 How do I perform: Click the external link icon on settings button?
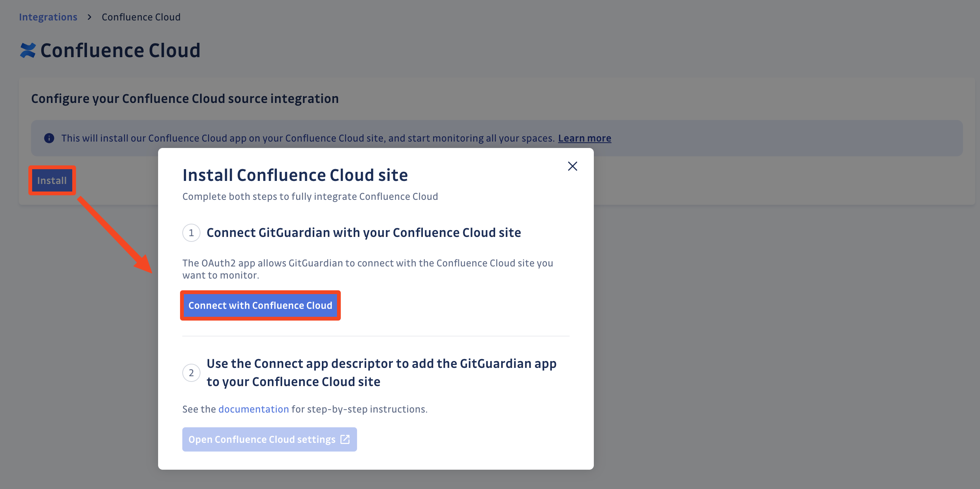tap(345, 439)
